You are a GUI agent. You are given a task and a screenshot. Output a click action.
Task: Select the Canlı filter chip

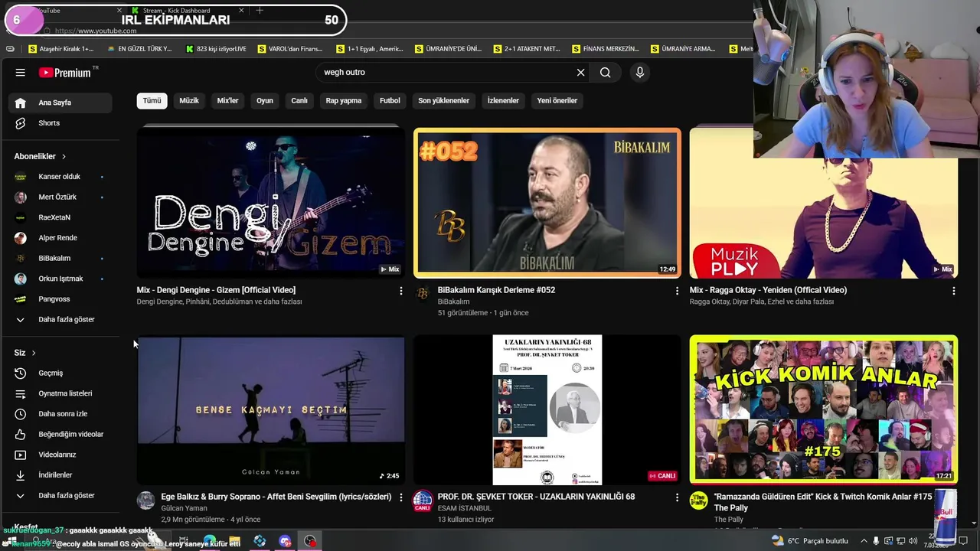pos(299,101)
